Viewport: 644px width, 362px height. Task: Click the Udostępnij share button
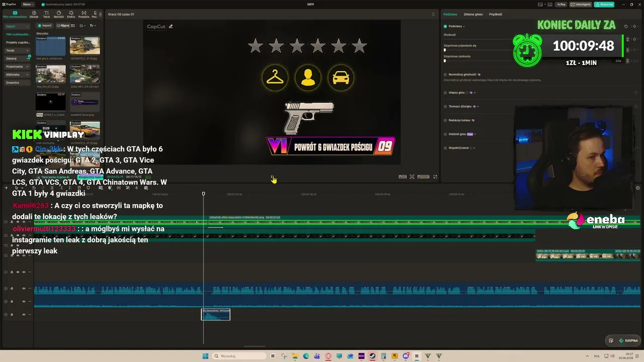point(581,5)
